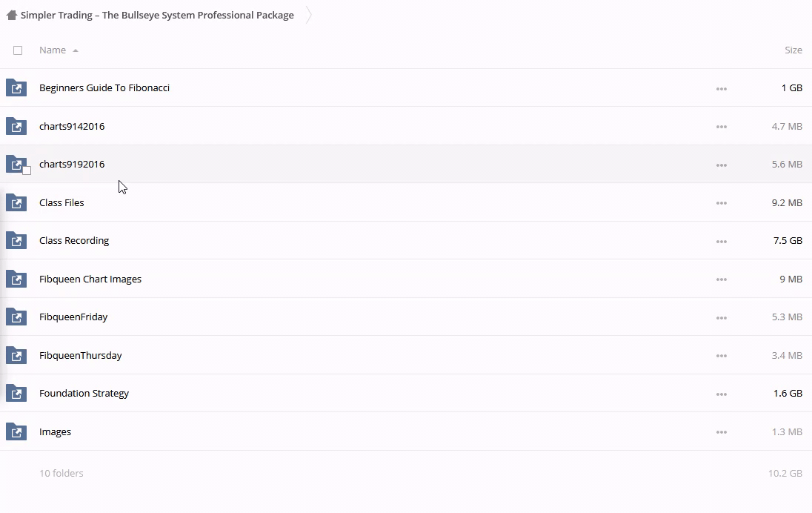Click the Images folder icon
812x513 pixels.
16,431
